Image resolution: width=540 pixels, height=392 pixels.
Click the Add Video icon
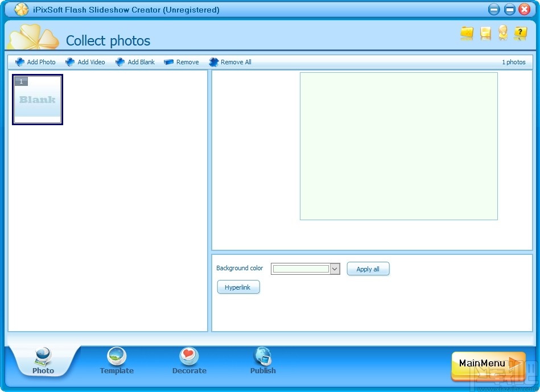pos(70,62)
